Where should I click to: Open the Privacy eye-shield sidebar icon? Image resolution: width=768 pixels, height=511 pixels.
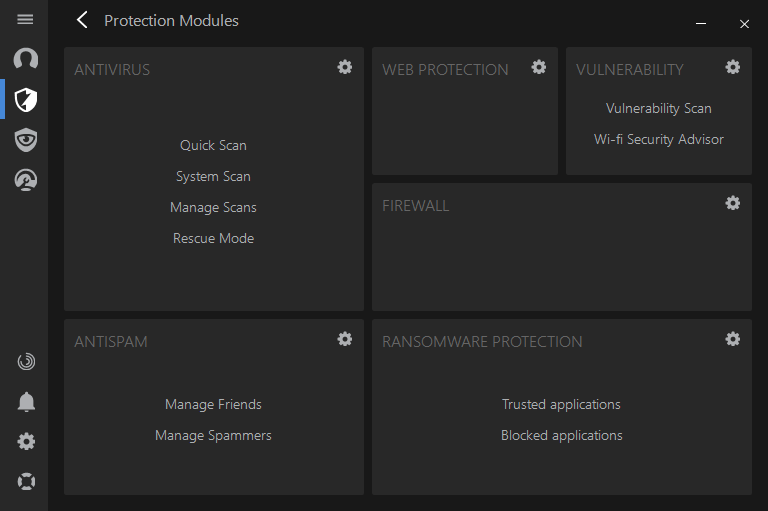click(x=25, y=140)
